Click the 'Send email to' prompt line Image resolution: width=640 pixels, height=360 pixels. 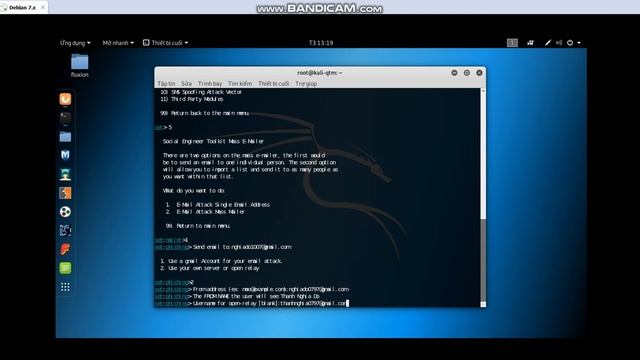223,247
